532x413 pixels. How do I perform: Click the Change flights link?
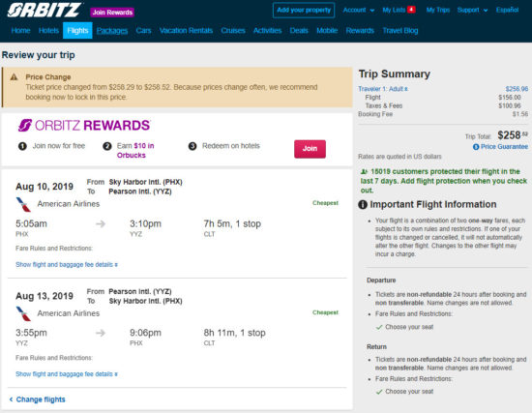click(38, 399)
